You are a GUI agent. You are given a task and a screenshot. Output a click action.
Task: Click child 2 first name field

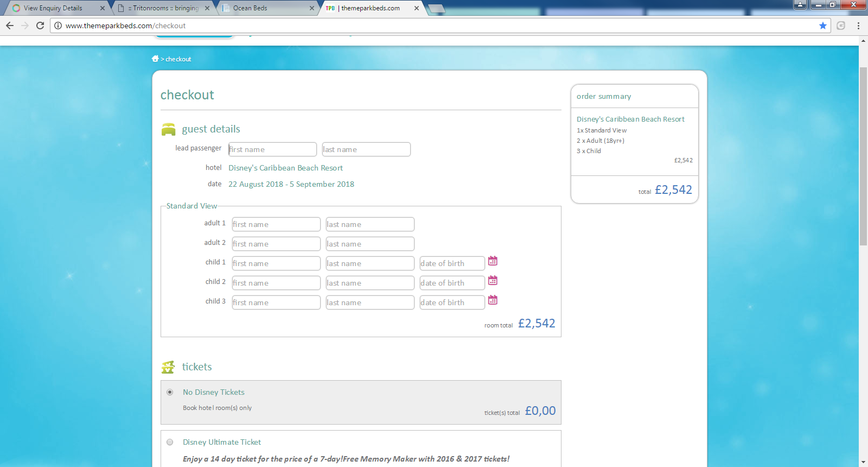pos(276,283)
